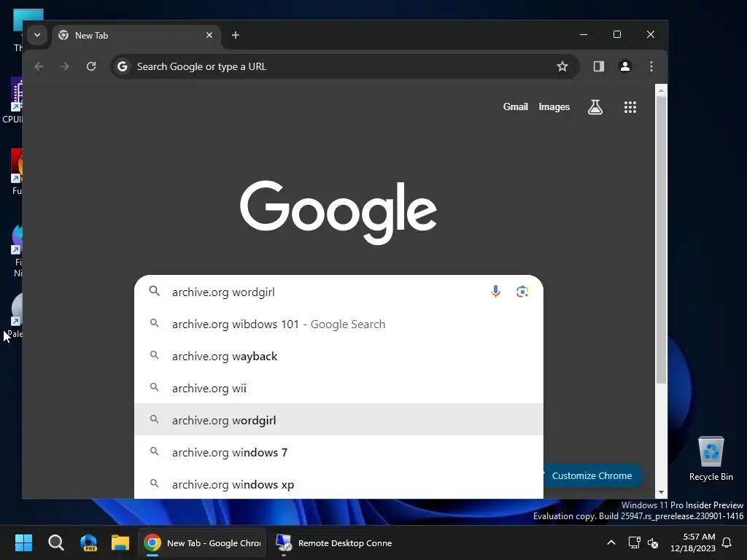The width and height of the screenshot is (747, 560).
Task: Start voice search with microphone icon
Action: click(495, 292)
